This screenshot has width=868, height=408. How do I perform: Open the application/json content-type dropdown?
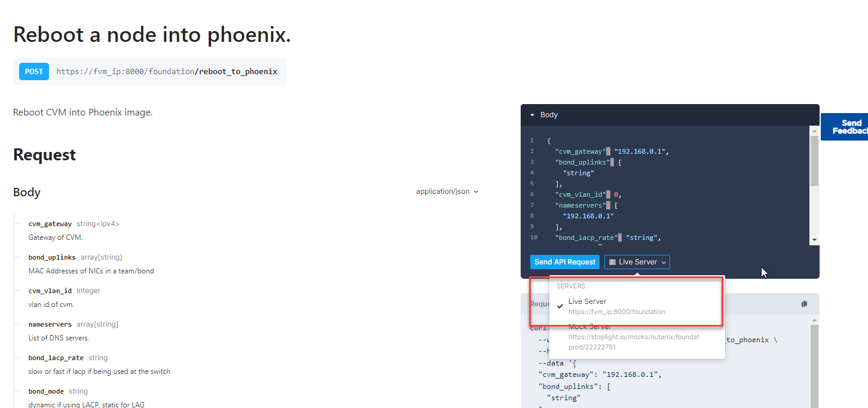446,191
